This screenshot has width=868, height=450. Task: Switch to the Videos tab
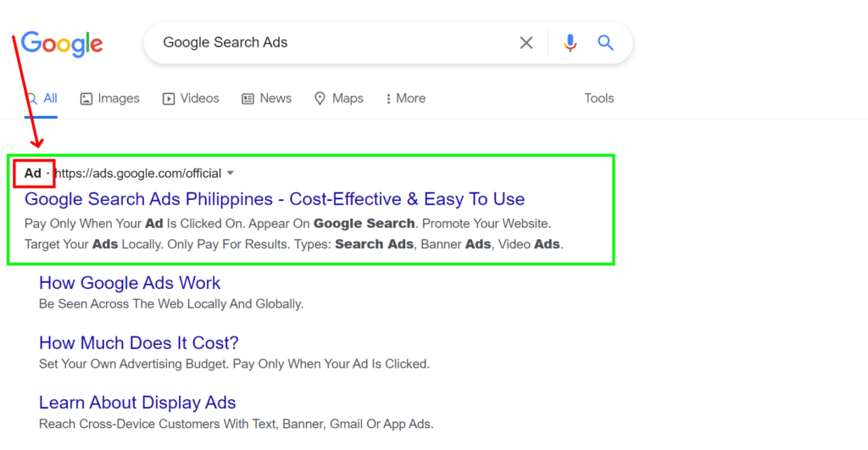pyautogui.click(x=191, y=98)
